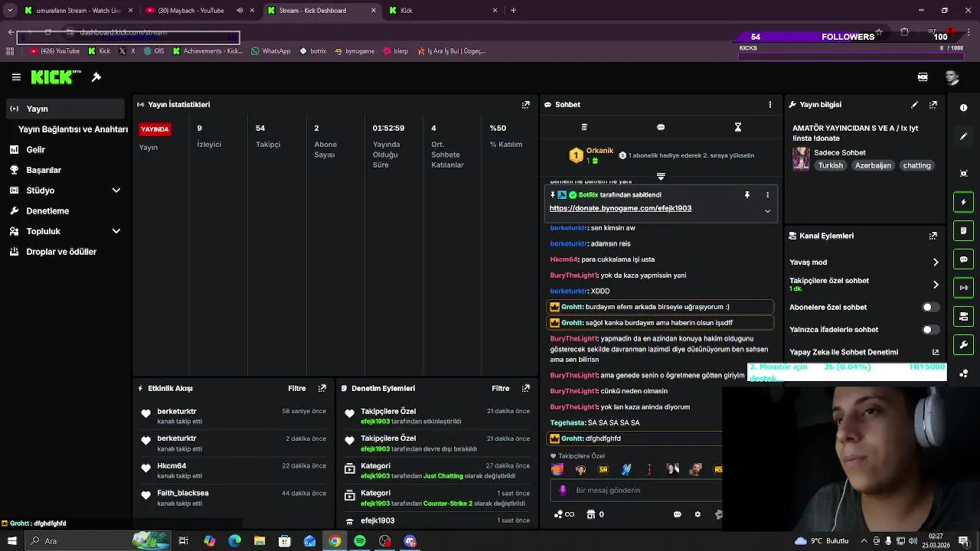
Task: Click the document icon in the right sidebar
Action: (x=963, y=230)
